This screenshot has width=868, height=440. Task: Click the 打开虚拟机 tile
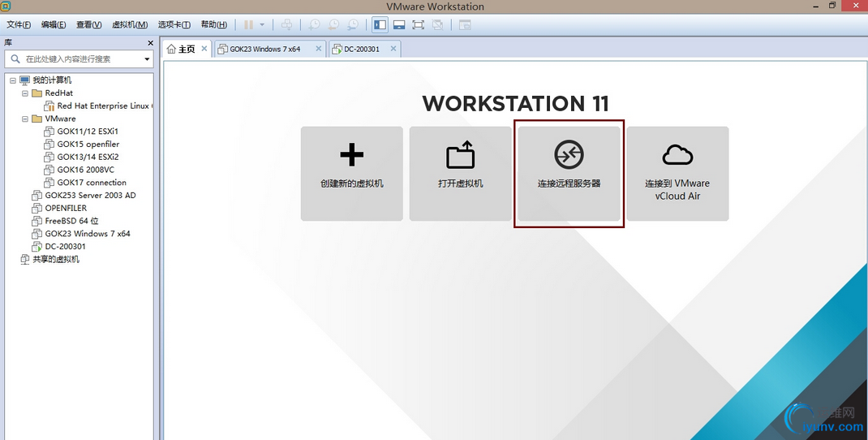coord(461,174)
